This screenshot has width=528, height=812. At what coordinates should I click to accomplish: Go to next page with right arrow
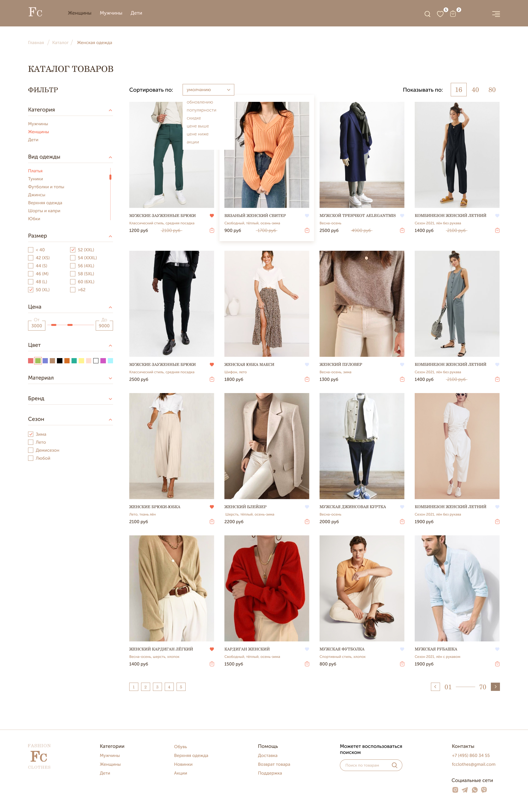click(x=495, y=687)
